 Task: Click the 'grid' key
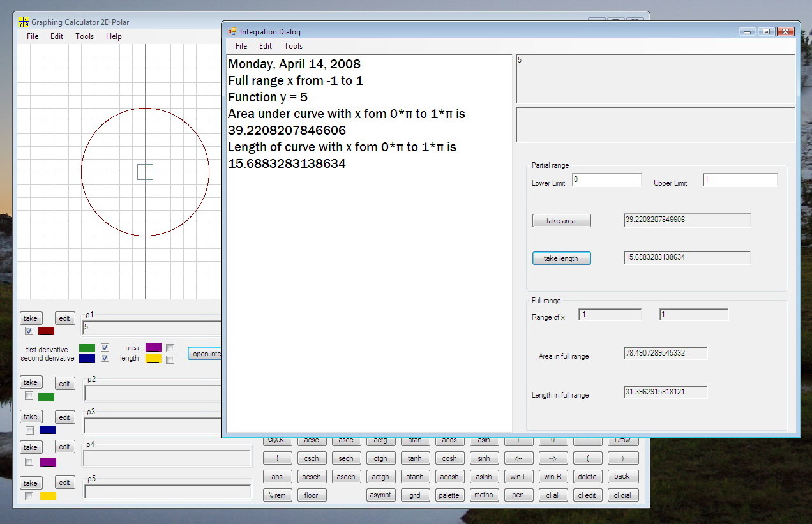pos(415,495)
